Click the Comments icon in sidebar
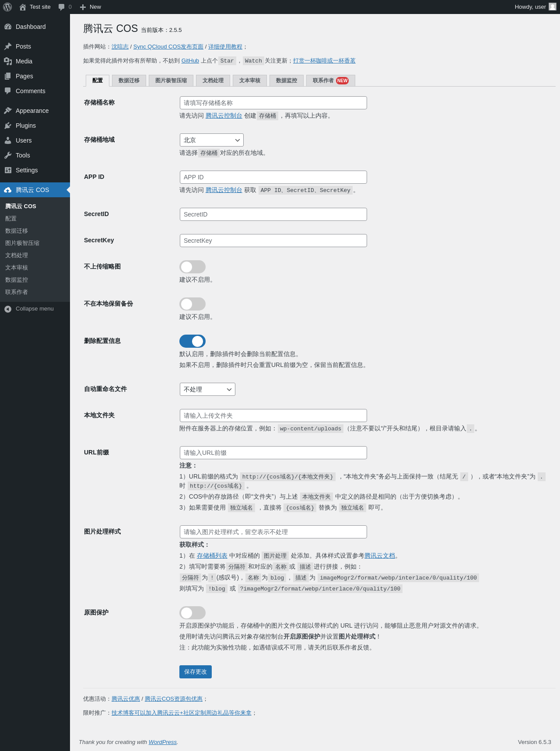This screenshot has width=560, height=751. [8, 91]
